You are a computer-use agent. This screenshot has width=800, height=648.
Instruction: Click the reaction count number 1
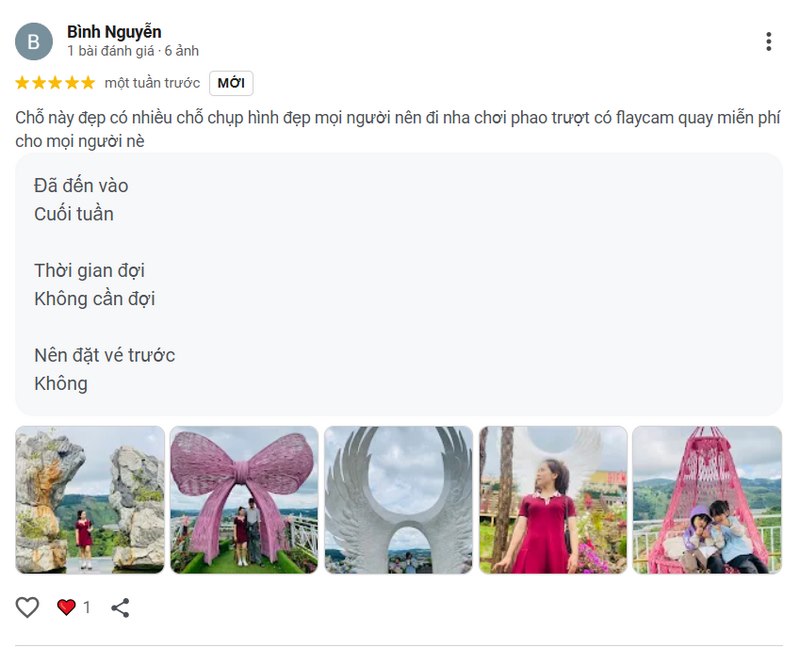click(x=87, y=607)
